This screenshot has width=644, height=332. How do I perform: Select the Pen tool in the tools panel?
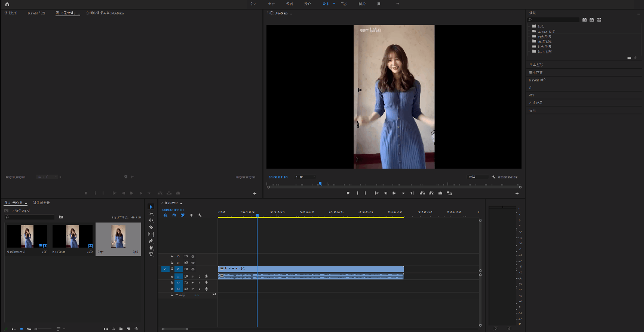(x=151, y=241)
